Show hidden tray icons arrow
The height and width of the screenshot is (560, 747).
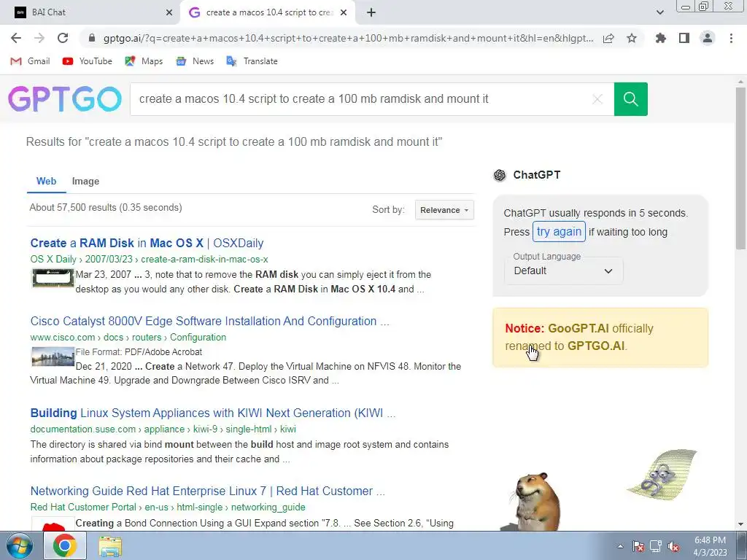620,546
